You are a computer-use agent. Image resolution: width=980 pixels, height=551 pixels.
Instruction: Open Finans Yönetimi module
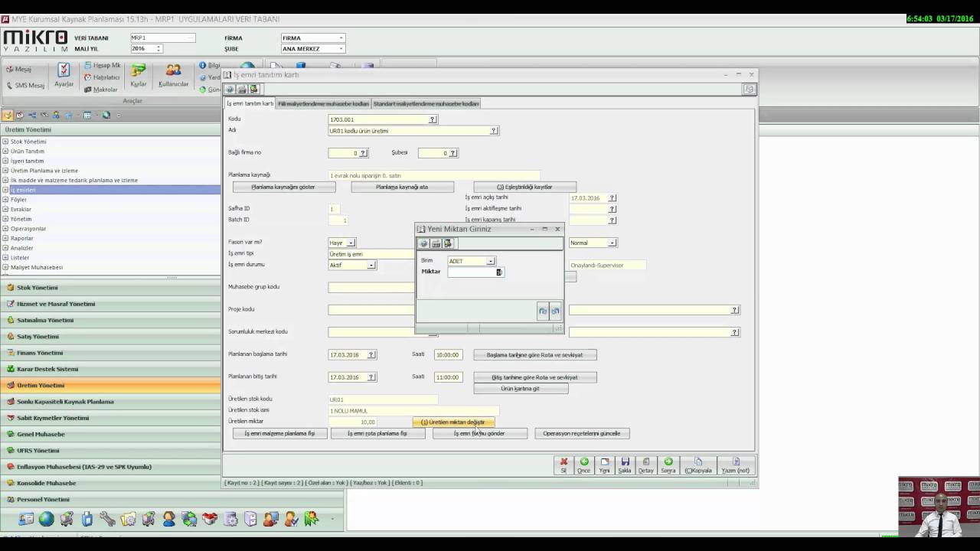[x=110, y=353]
